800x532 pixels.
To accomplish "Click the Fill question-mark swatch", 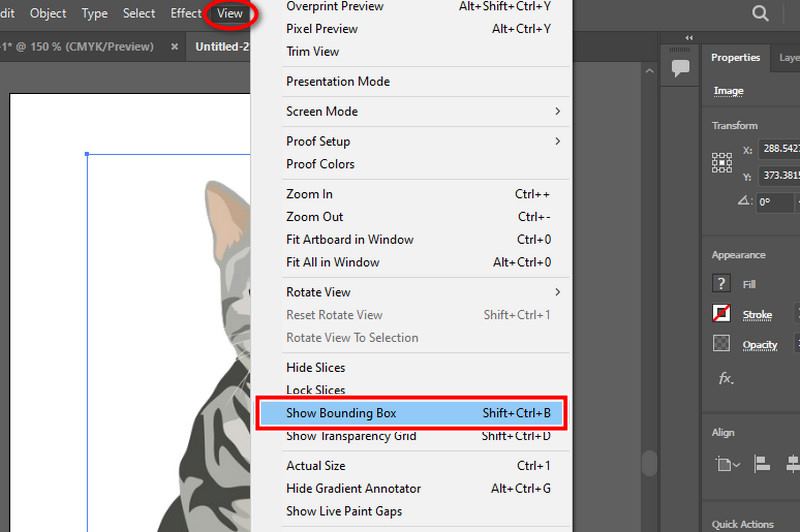I will (x=721, y=284).
